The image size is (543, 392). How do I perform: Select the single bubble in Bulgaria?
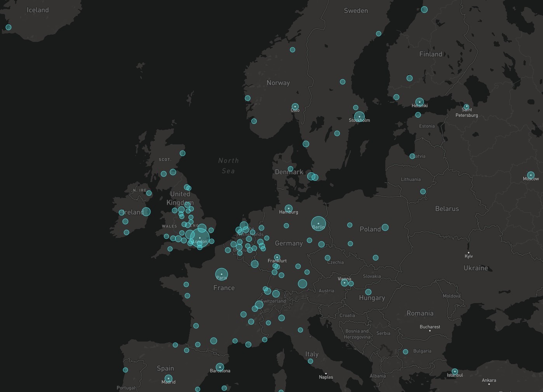point(406,352)
